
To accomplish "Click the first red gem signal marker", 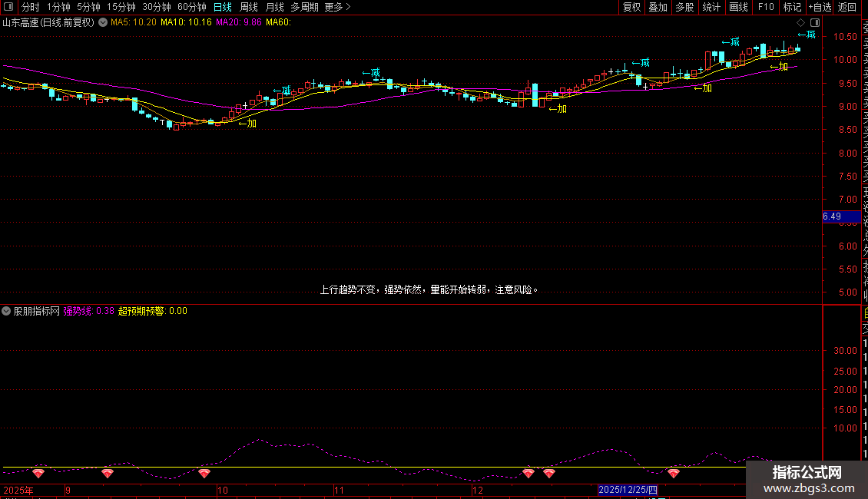I will pos(38,474).
